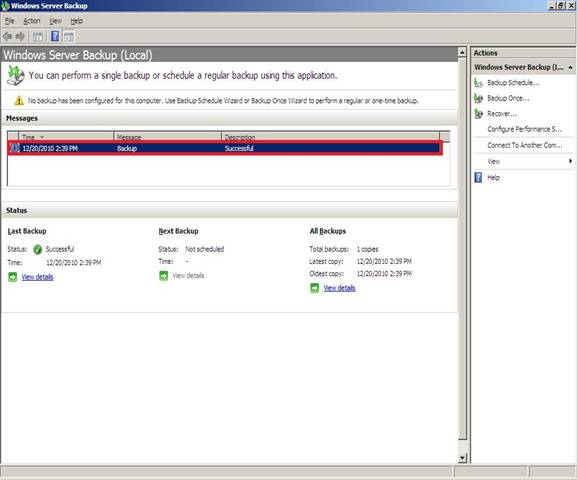The height and width of the screenshot is (480, 577).
Task: Open View details link under All Backups
Action: click(339, 288)
